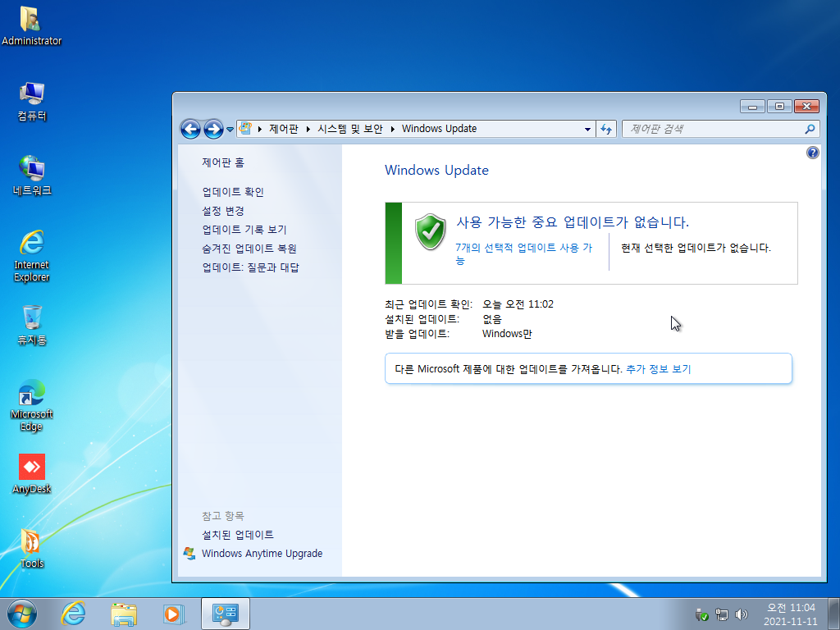Screen dimensions: 840x630
Task: Click the 'Windows만' value text
Action: click(x=507, y=334)
